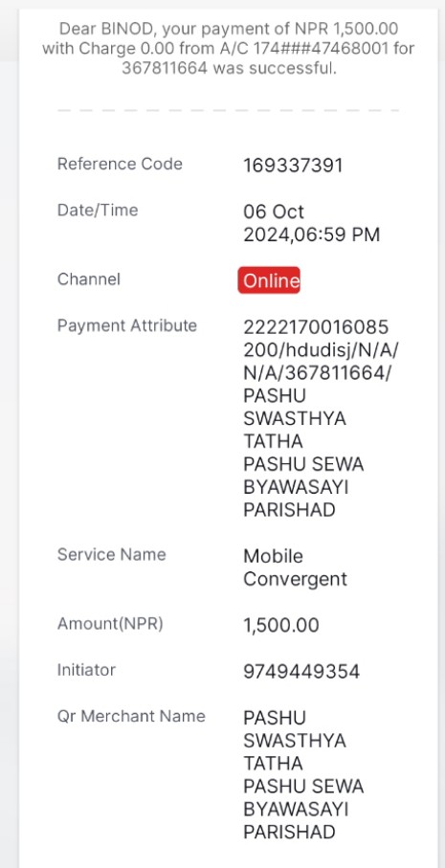Image resolution: width=445 pixels, height=868 pixels.
Task: Click the Payment Attribute label
Action: (126, 325)
